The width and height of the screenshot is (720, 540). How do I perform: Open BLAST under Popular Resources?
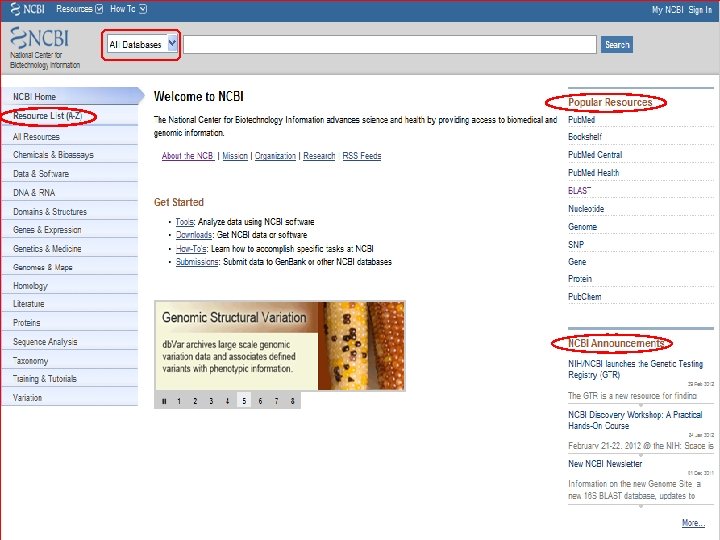click(579, 191)
